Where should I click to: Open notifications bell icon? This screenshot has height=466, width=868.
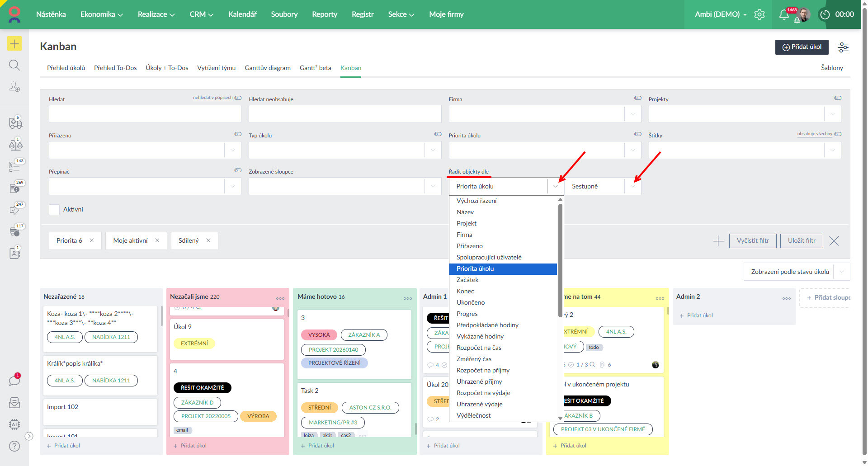pyautogui.click(x=784, y=15)
